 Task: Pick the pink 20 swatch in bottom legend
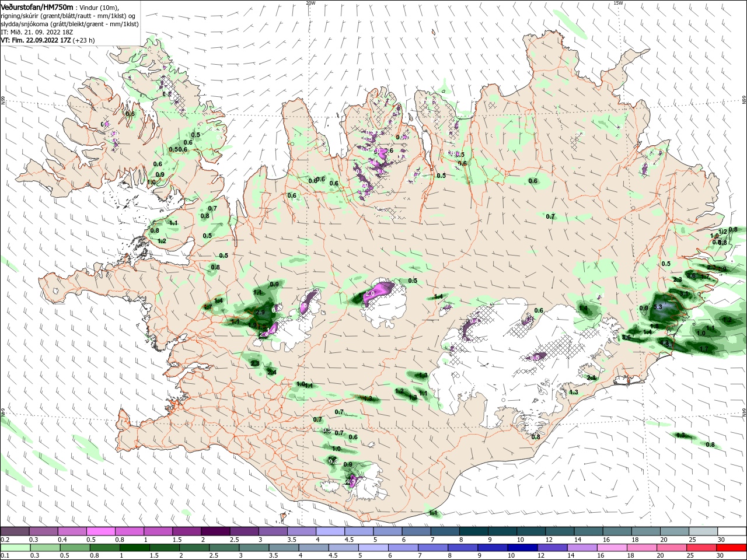pyautogui.click(x=671, y=547)
